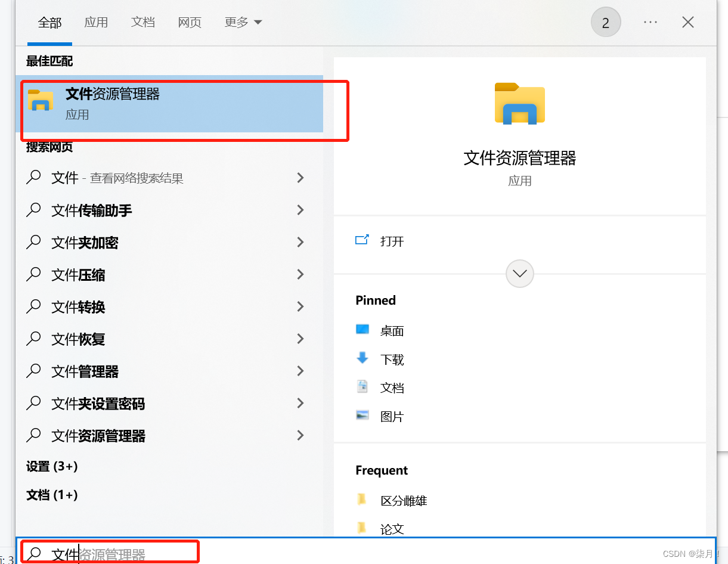Click the account badge showing 2

606,22
